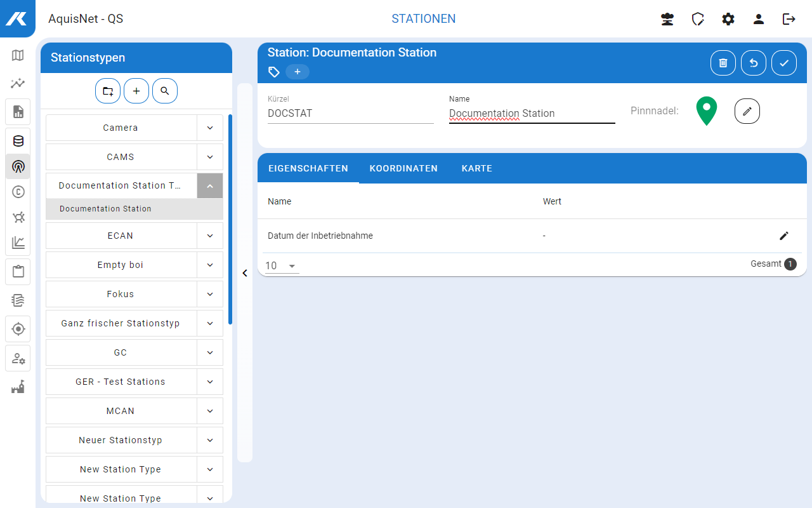Click the add station type folder icon
812x508 pixels.
click(108, 91)
